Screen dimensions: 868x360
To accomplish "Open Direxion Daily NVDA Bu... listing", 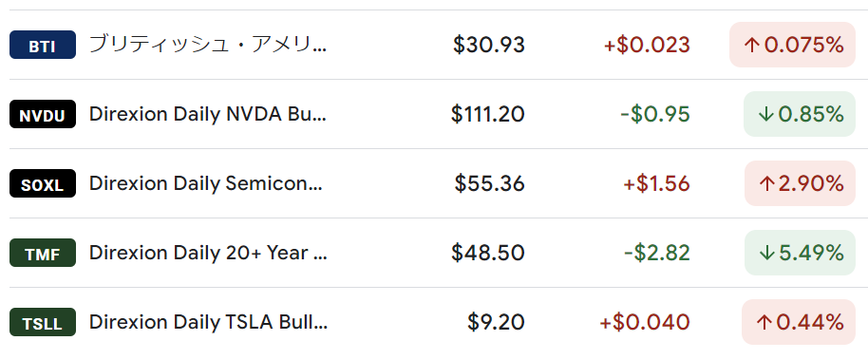I will point(208,114).
